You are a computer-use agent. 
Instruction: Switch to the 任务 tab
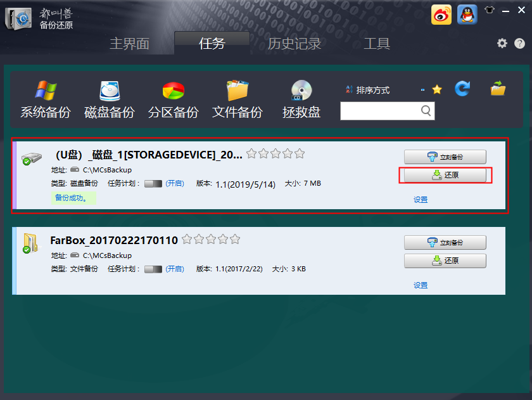click(x=212, y=44)
